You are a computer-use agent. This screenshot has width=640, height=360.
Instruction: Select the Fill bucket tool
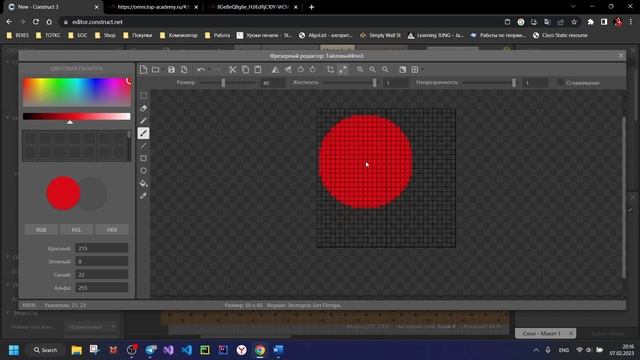(x=143, y=184)
